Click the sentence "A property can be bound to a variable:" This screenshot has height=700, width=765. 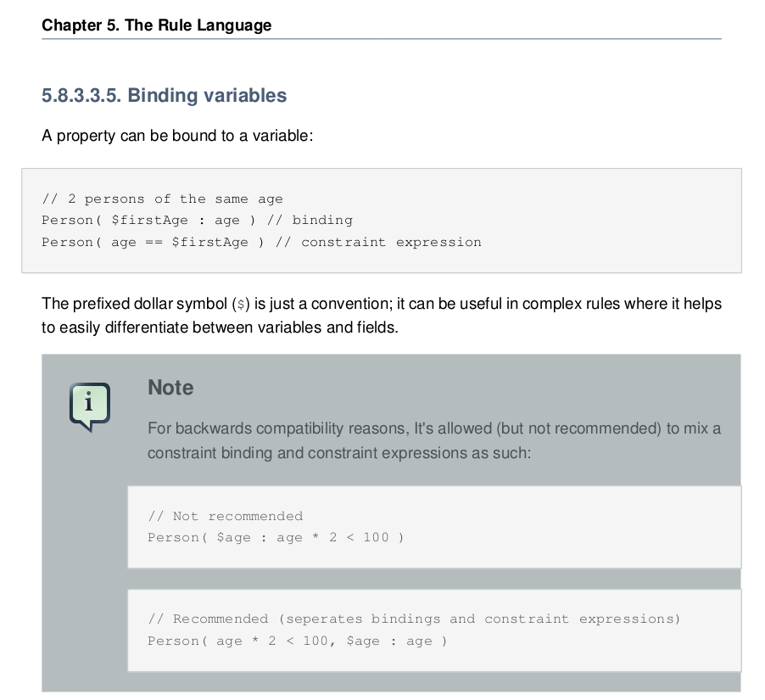tap(177, 136)
